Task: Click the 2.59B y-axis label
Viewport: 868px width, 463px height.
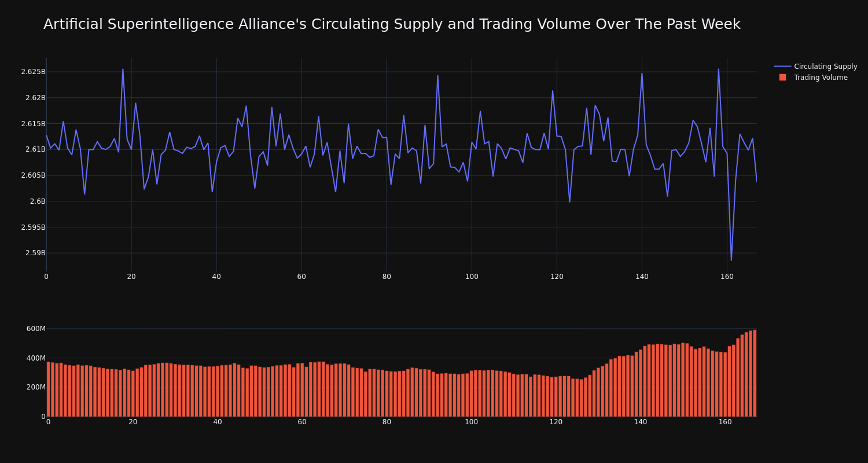Action: [x=35, y=253]
